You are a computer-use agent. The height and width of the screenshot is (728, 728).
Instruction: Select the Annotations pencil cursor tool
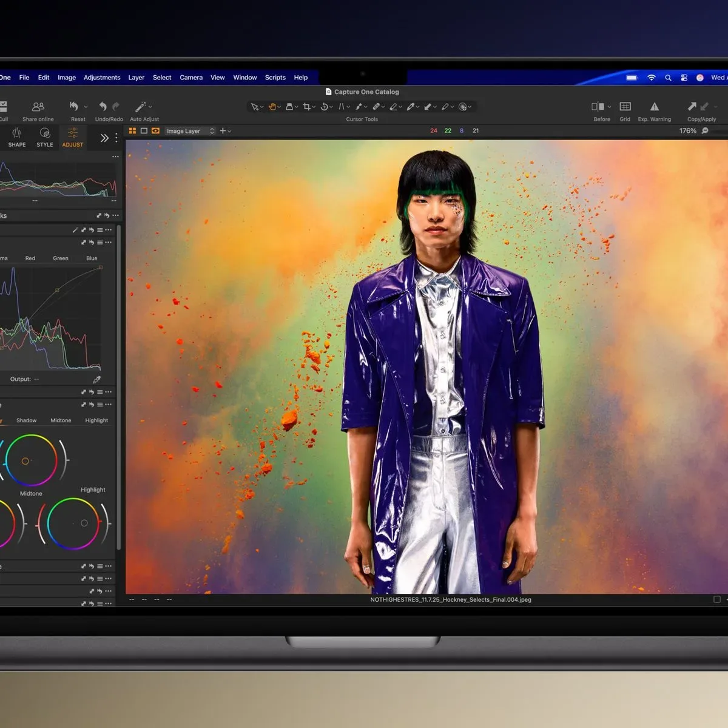click(x=445, y=107)
